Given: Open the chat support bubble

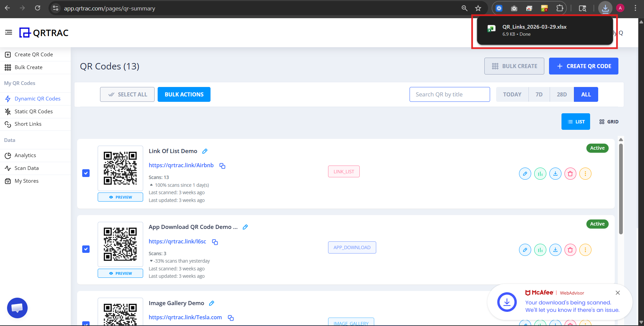Looking at the screenshot, I should pos(17,307).
